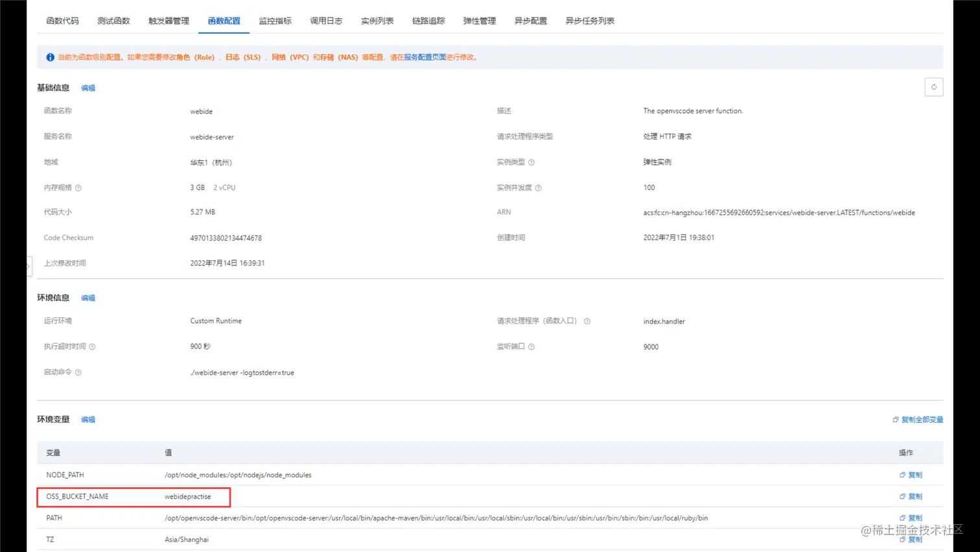Click the copy icon for TZ variable
This screenshot has height=552, width=980.
coord(911,539)
